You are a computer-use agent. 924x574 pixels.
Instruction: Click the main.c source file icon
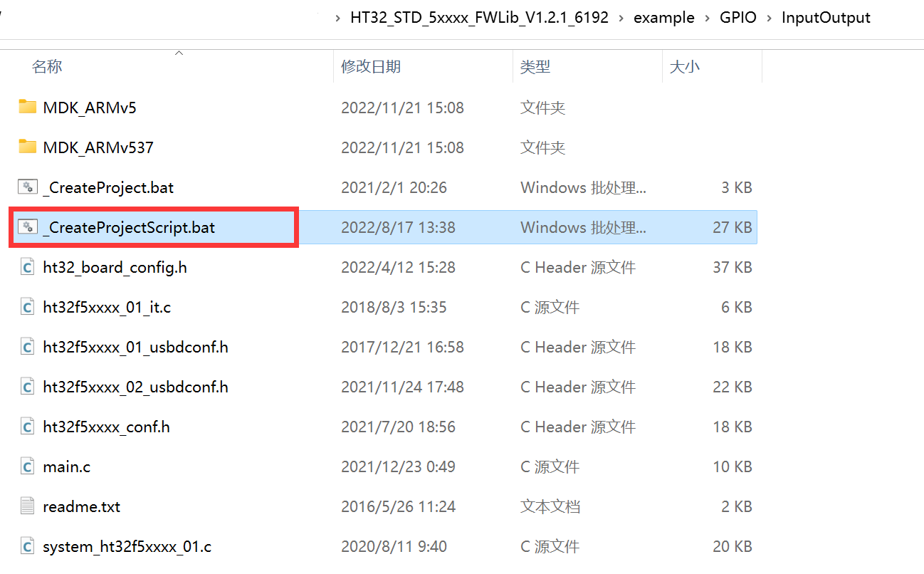click(x=27, y=466)
